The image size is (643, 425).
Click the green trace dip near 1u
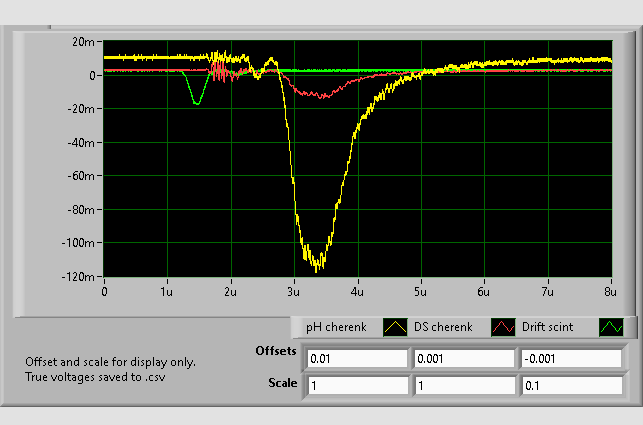coord(196,102)
